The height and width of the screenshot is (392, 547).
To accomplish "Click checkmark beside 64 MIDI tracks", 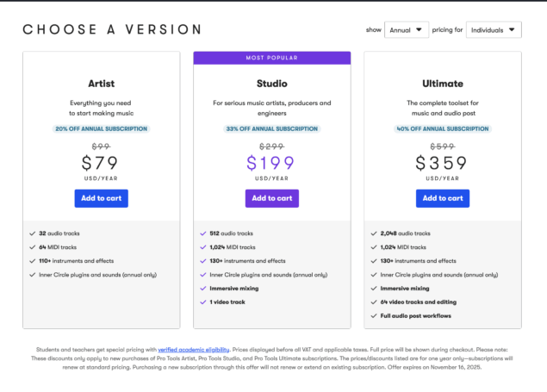I will click(x=33, y=247).
